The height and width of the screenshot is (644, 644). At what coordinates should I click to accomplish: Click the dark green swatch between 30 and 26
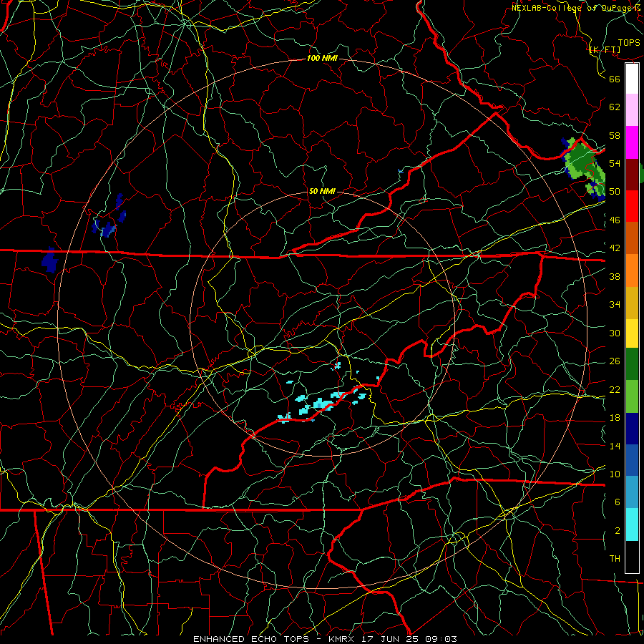[632, 364]
